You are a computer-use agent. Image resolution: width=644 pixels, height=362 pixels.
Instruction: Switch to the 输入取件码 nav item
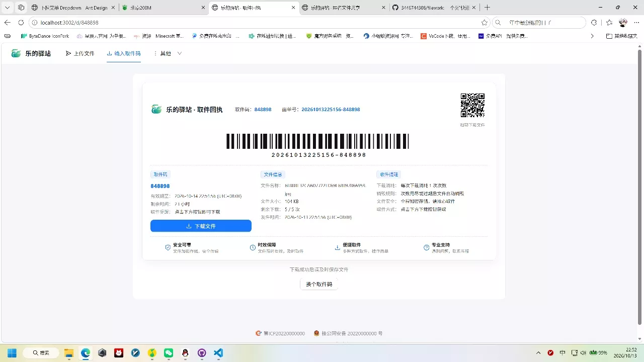pos(124,53)
